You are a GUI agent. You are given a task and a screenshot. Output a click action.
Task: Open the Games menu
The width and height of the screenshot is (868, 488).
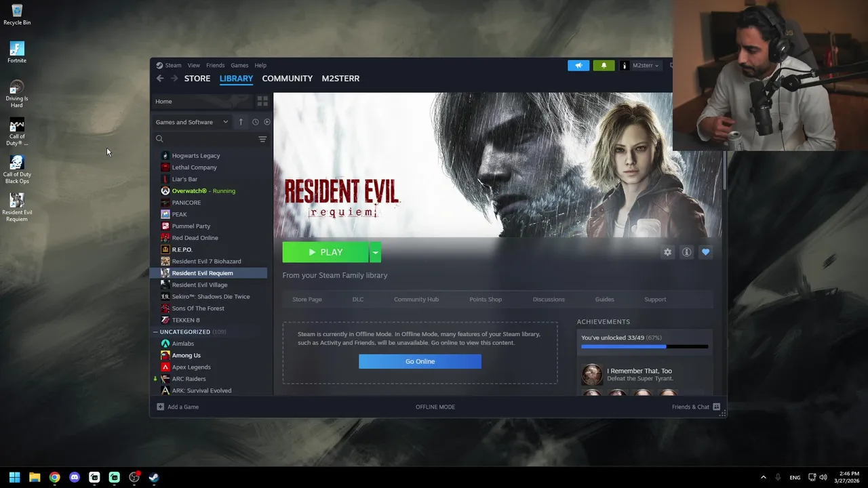(x=239, y=66)
